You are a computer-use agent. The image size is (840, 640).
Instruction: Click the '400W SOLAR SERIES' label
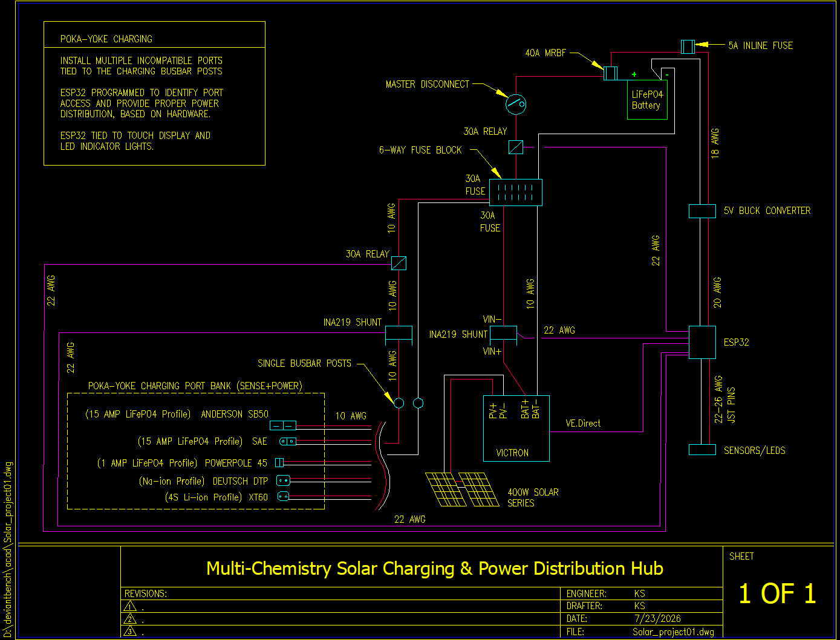coord(533,497)
